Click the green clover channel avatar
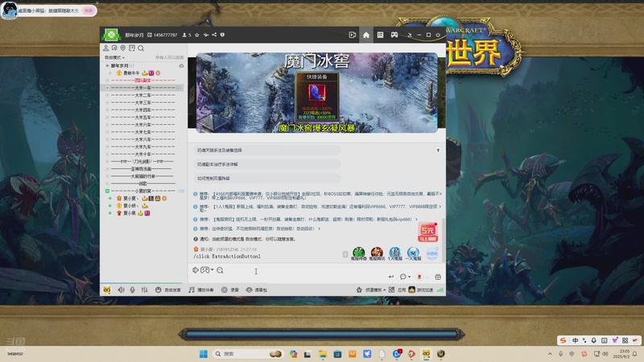644x362 pixels. 111,35
